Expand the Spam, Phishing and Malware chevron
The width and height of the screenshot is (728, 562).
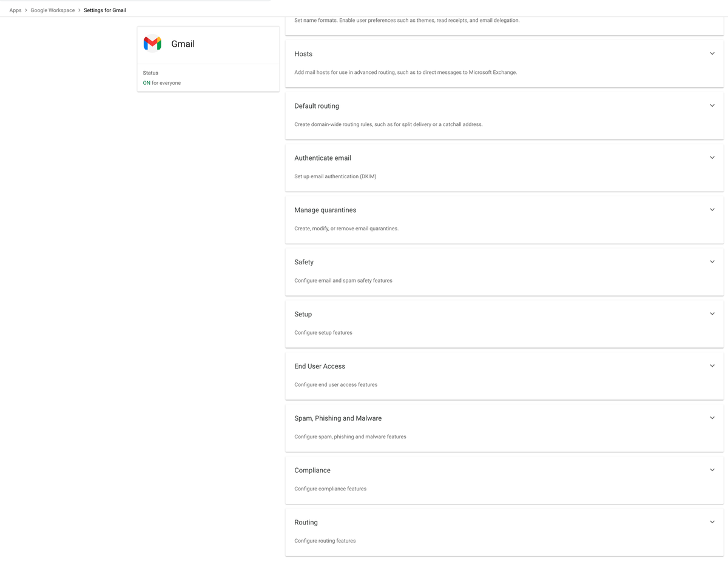pos(712,418)
